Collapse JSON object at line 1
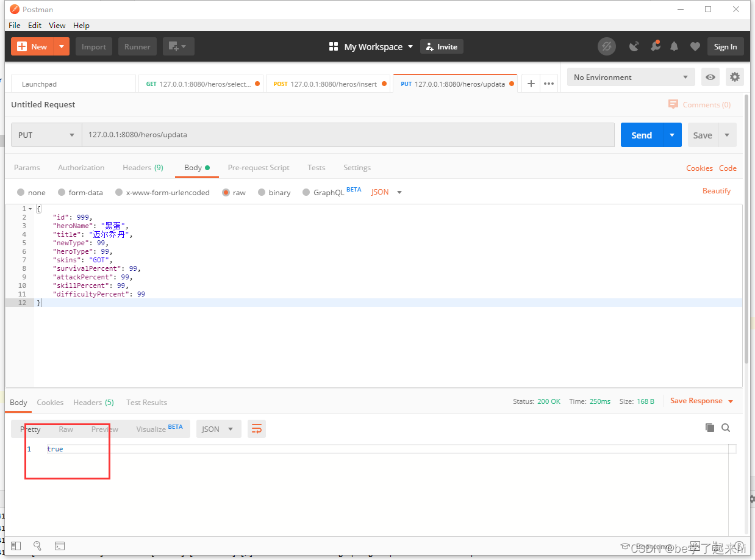The width and height of the screenshot is (755, 560). pyautogui.click(x=30, y=209)
